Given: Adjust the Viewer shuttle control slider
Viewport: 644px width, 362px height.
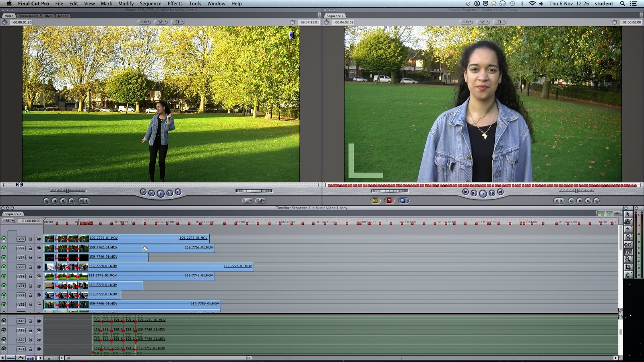Looking at the screenshot, I should tap(68, 191).
